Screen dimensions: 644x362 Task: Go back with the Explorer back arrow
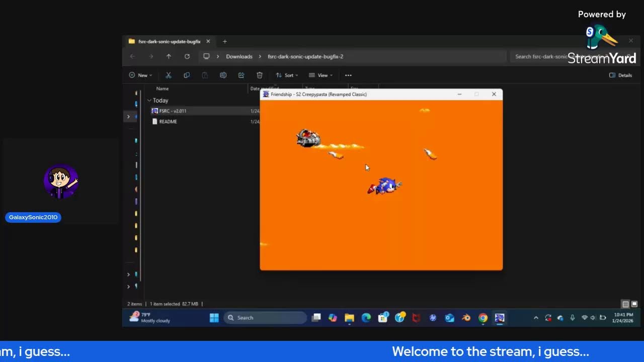(133, 56)
